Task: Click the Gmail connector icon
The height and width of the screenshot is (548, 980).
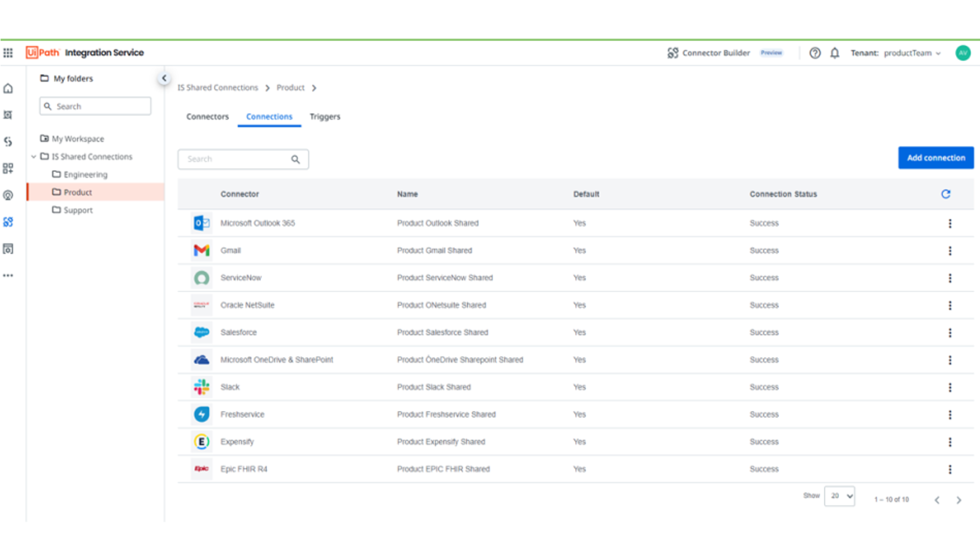Action: click(x=202, y=250)
